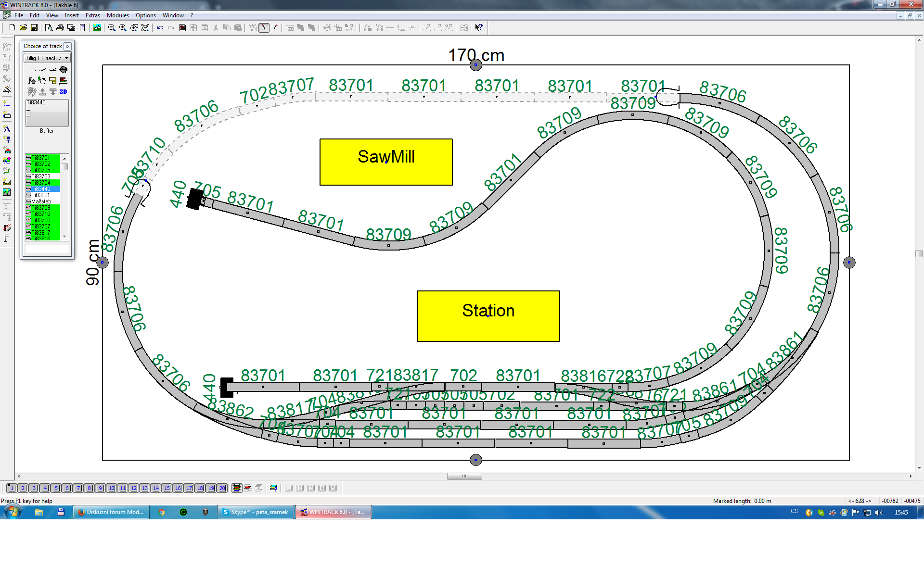Click the 3D view button
Screen dimensions: 924x578
click(63, 91)
